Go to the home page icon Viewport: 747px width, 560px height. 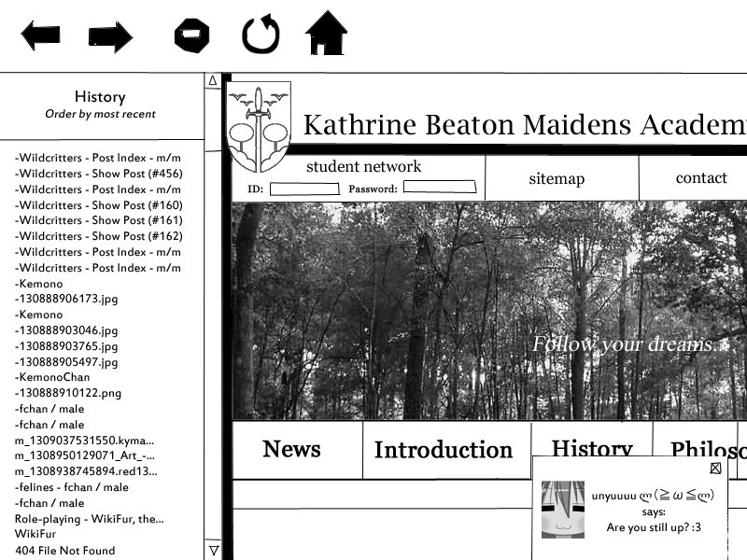coord(326,34)
